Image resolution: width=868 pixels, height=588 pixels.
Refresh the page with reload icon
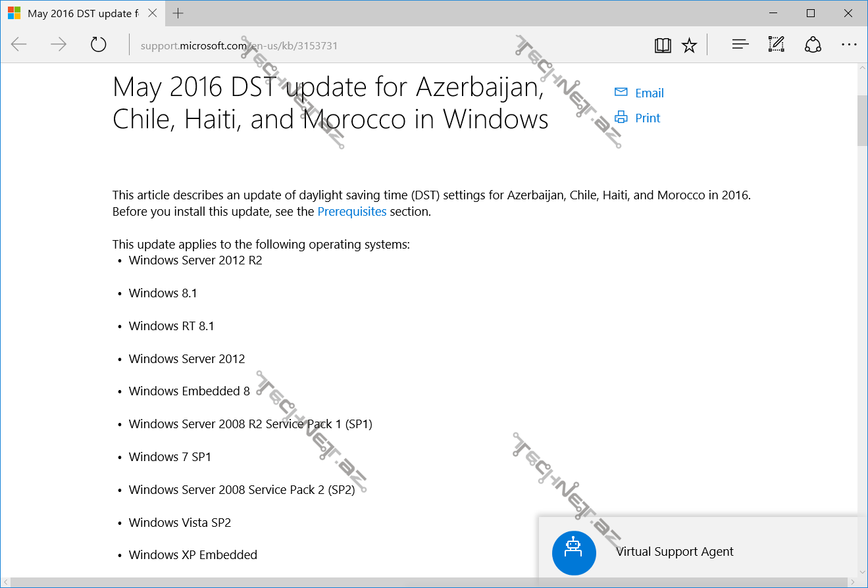click(x=98, y=45)
